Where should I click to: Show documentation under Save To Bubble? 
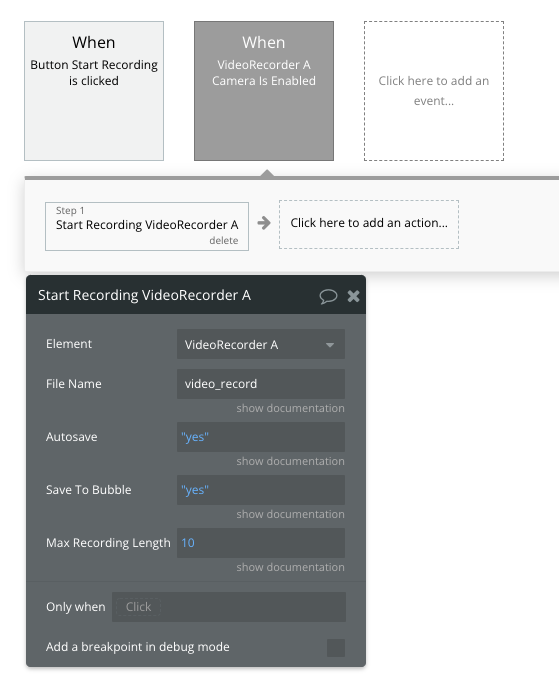click(x=290, y=514)
